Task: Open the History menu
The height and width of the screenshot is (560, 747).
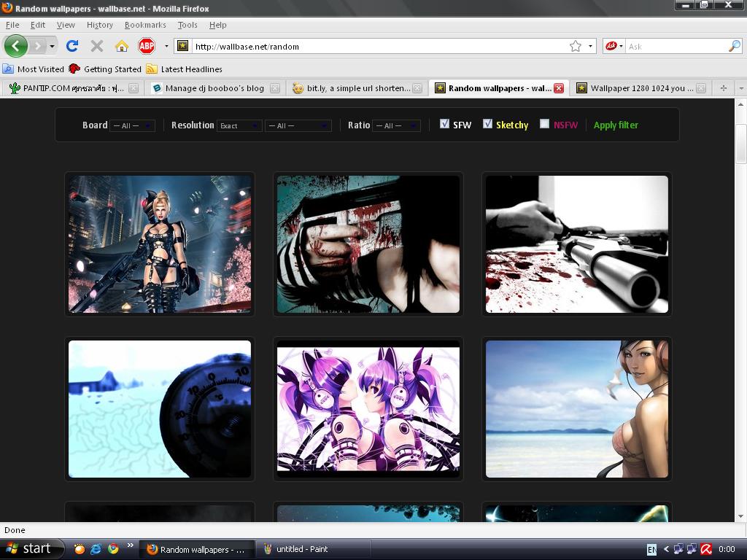Action: 99,25
